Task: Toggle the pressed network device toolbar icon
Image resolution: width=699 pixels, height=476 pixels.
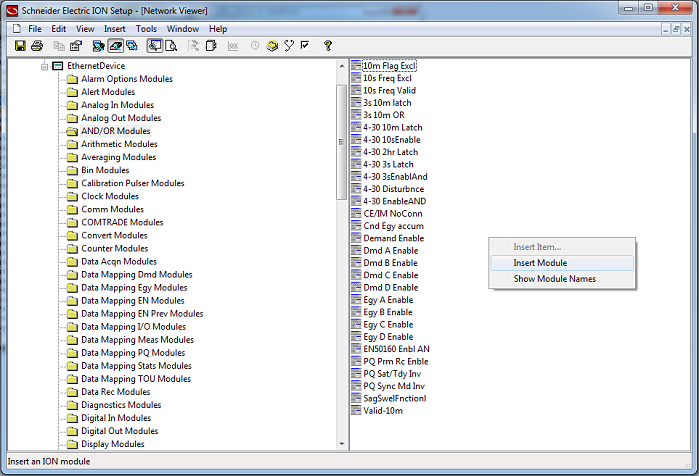Action: pos(115,45)
